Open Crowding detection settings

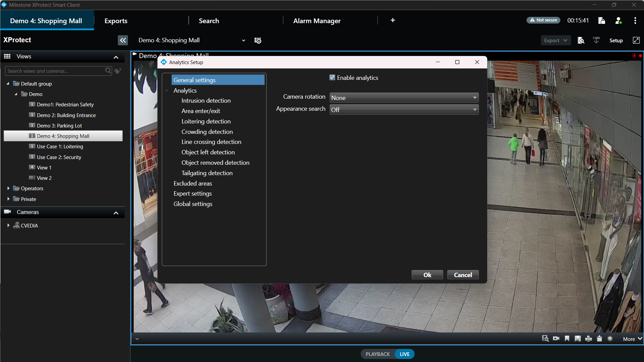pyautogui.click(x=207, y=132)
